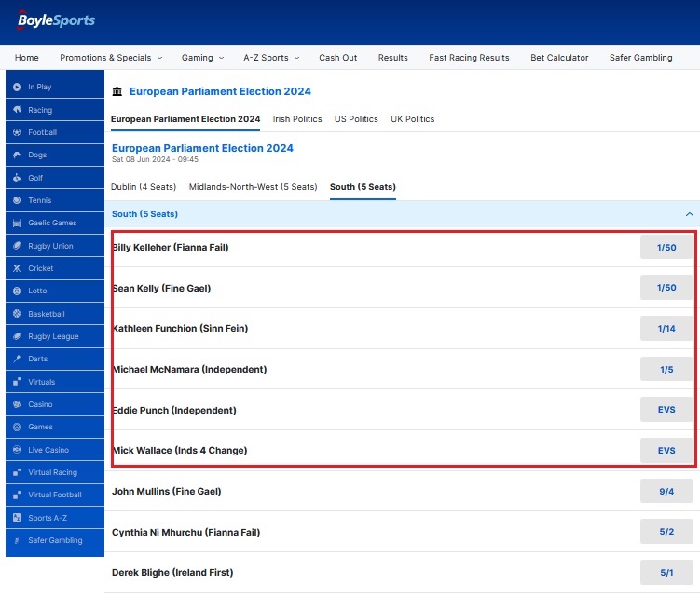Click candidate name John Mullins (Fine Gael)
The width and height of the screenshot is (700, 598).
coord(166,491)
